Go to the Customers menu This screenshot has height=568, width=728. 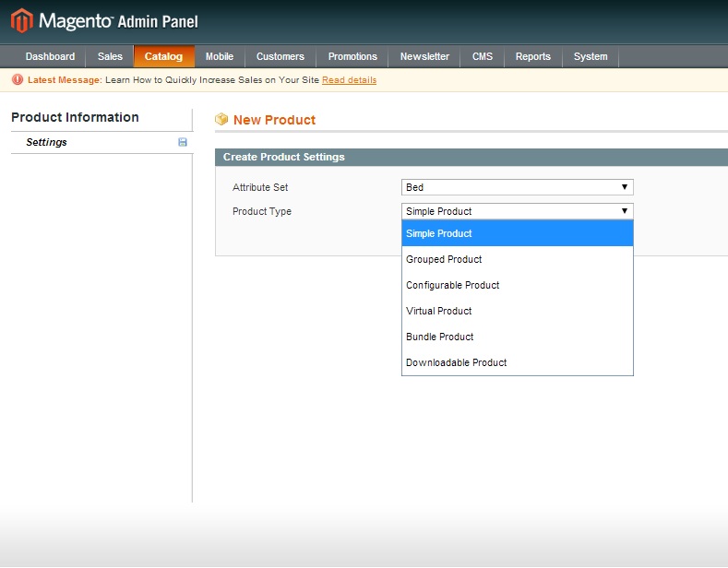pyautogui.click(x=280, y=56)
